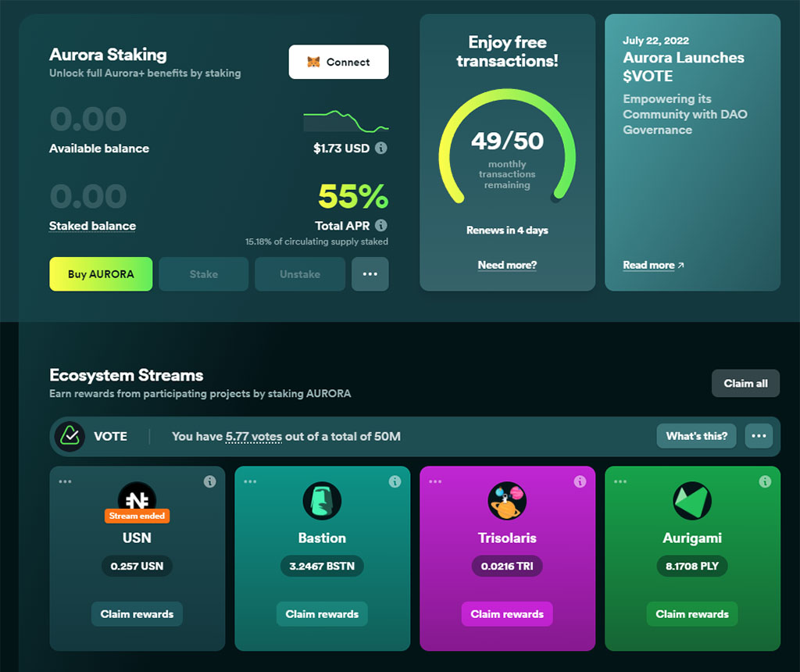The height and width of the screenshot is (672, 800).
Task: Click the AURORA price chart sparkline
Action: (x=346, y=121)
